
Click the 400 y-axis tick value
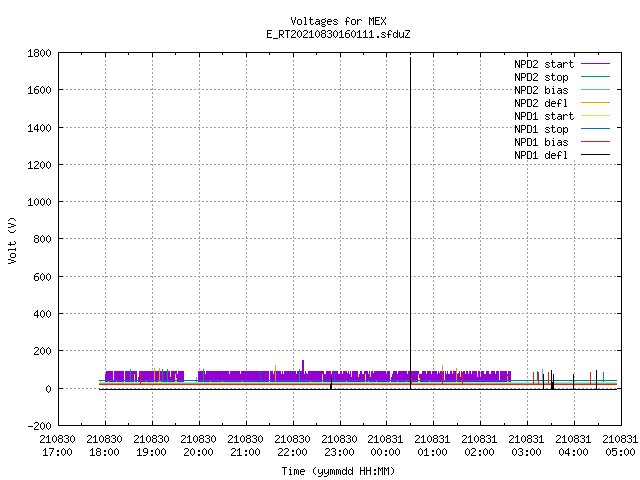coord(42,314)
